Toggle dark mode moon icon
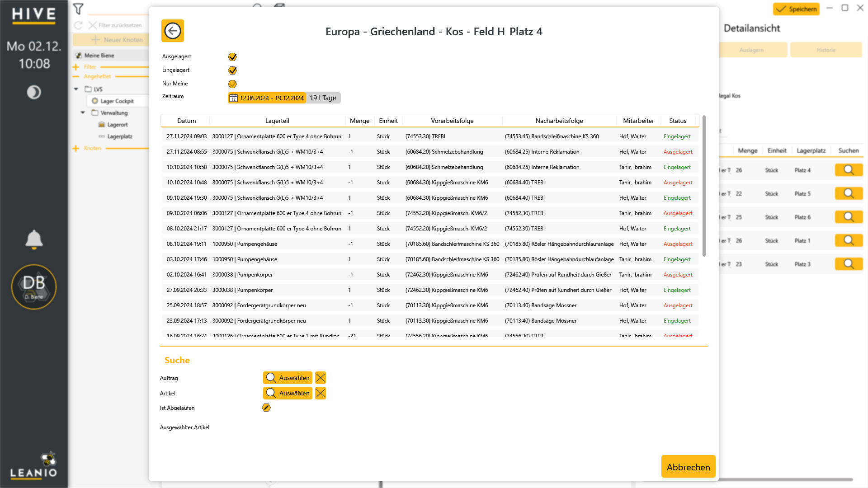868x488 pixels. pyautogui.click(x=34, y=92)
